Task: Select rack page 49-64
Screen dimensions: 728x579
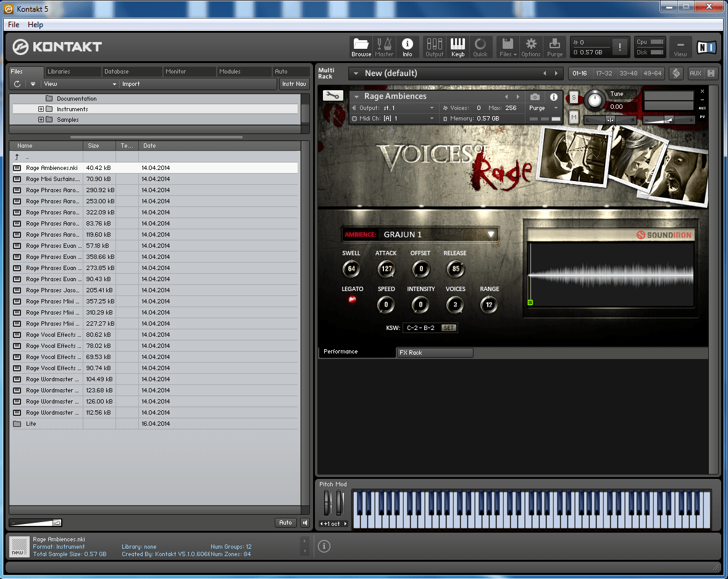Action: pos(652,74)
